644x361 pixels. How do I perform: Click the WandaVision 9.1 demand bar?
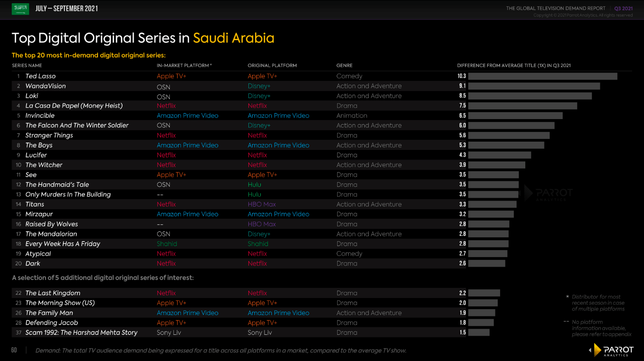coord(534,86)
